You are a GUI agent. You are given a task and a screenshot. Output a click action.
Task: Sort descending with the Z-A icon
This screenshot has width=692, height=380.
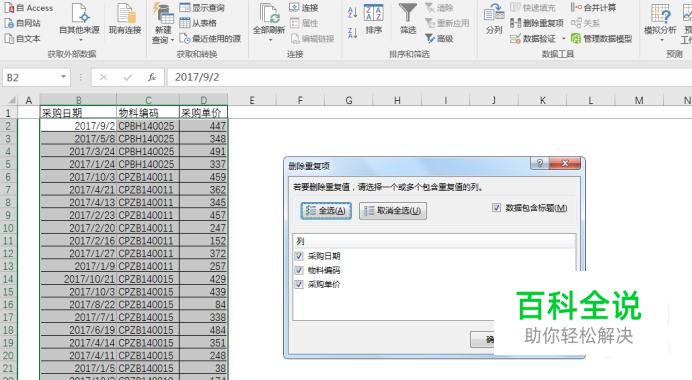point(352,33)
